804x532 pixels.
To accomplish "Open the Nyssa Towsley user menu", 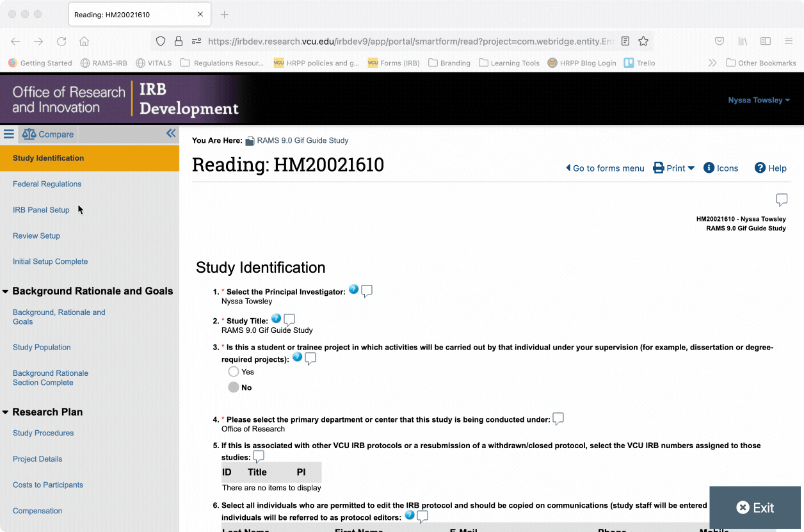I will [759, 101].
